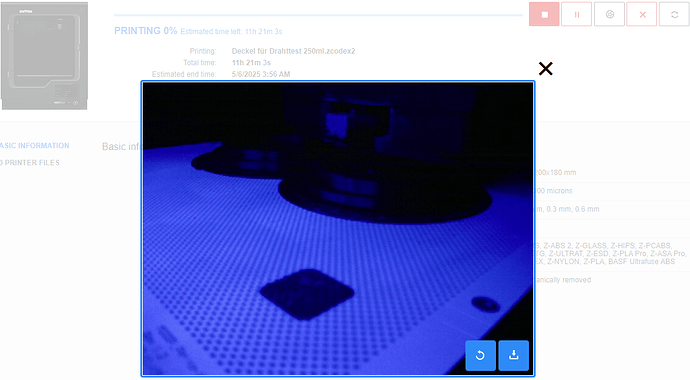Open the camera view icon button

(x=609, y=14)
